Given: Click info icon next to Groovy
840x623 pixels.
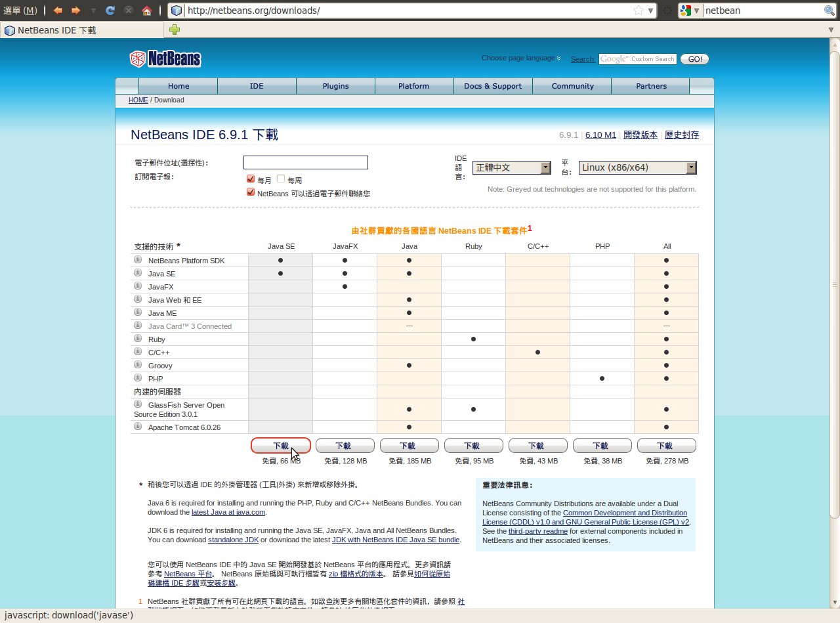Looking at the screenshot, I should click(138, 365).
